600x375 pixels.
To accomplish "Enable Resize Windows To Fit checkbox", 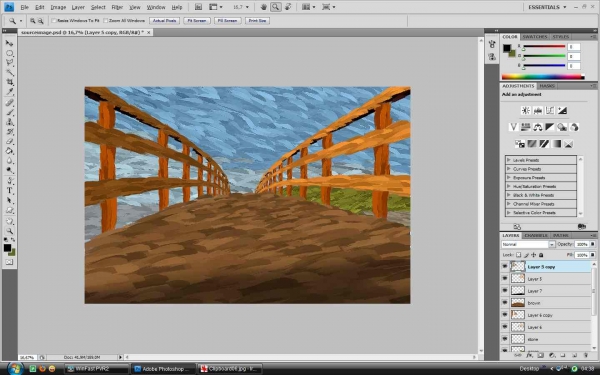I will tap(54, 21).
